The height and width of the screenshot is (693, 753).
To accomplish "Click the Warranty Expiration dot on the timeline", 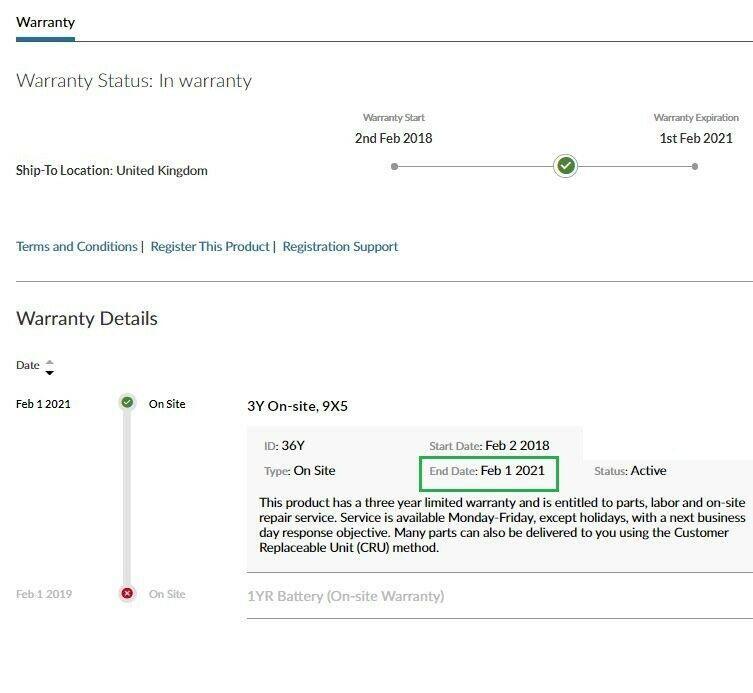I will [695, 166].
